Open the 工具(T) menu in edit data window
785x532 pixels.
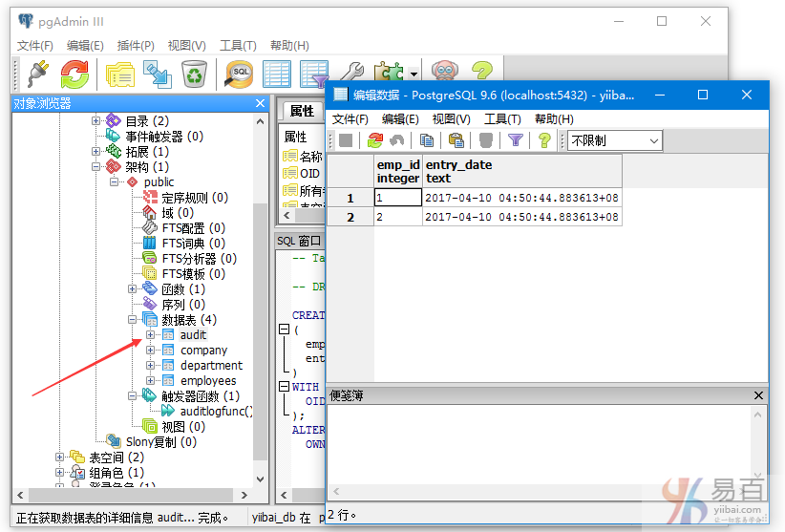[x=501, y=119]
